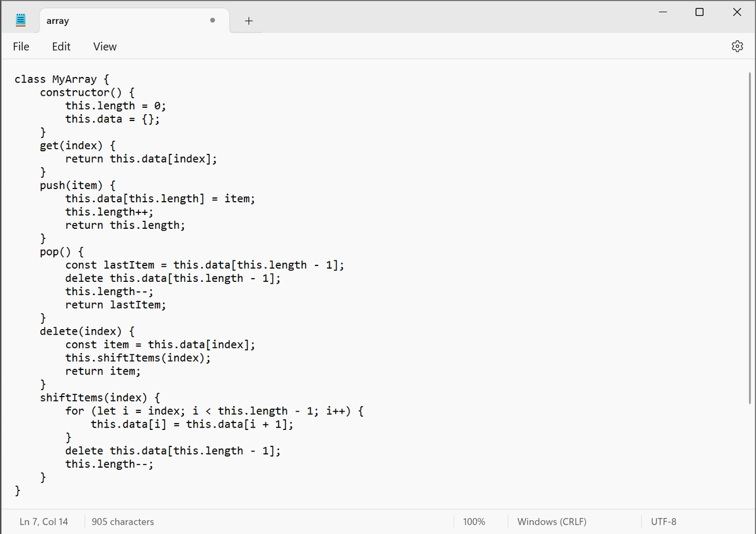Click the Notepad app icon in title bar
This screenshot has width=756, height=534.
[20, 20]
